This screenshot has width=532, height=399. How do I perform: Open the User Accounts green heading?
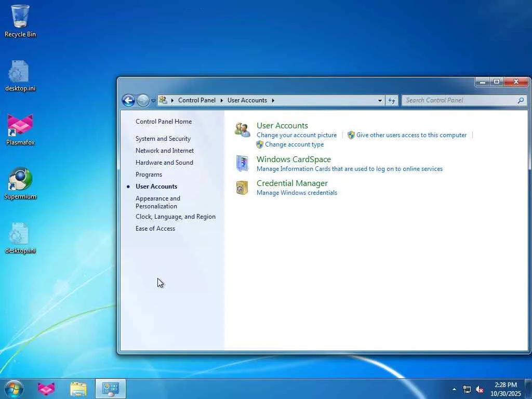(x=282, y=125)
